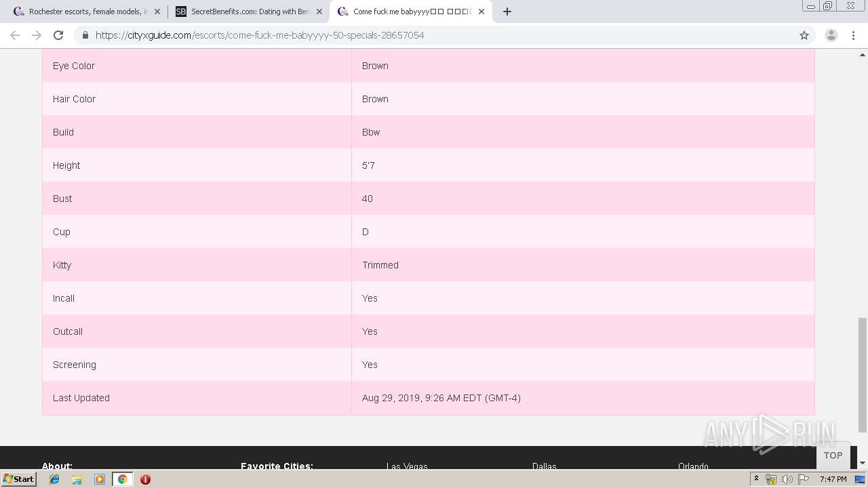Viewport: 868px width, 488px height.
Task: Click the 7:47 PM system clock
Action: (x=833, y=479)
